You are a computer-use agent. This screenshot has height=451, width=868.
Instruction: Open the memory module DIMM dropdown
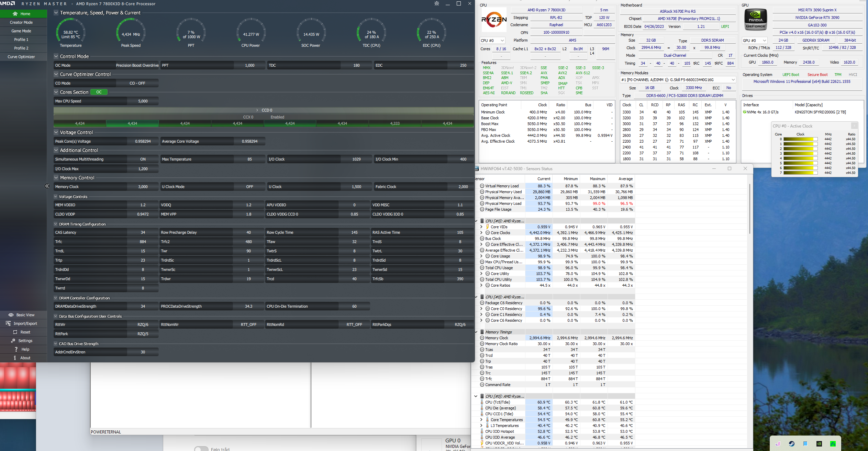point(678,80)
